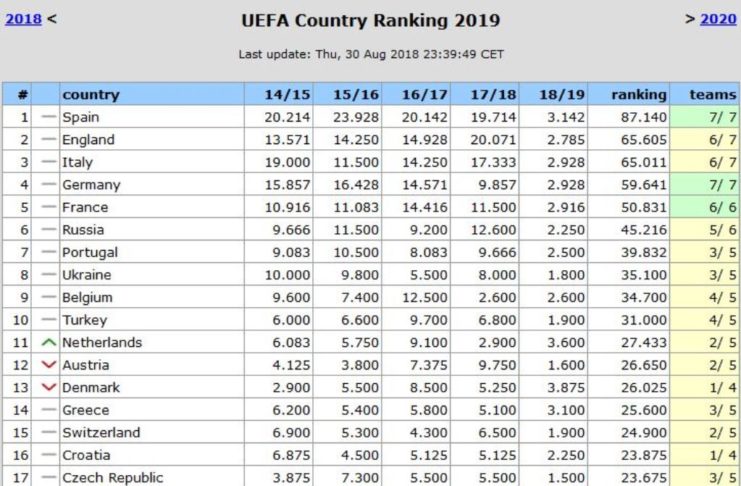
Task: Click the dash icon next to Turkey
Action: 47,320
